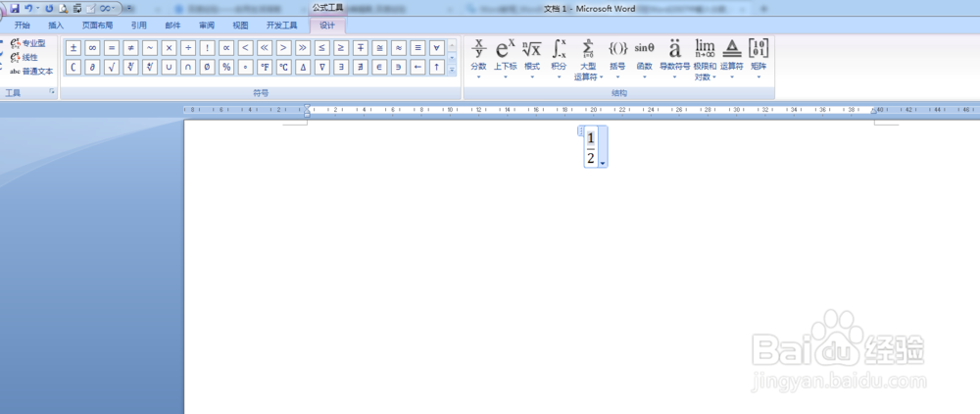Open the 大型运算符 (Large Operator) dropdown
Screen dimensions: 980x414
click(588, 60)
